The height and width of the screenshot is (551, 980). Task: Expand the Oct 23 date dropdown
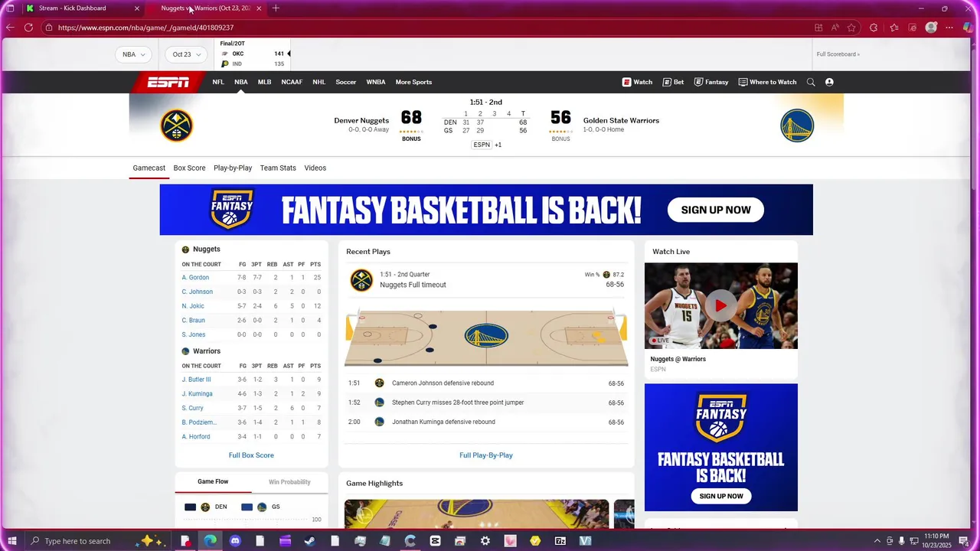(x=187, y=54)
